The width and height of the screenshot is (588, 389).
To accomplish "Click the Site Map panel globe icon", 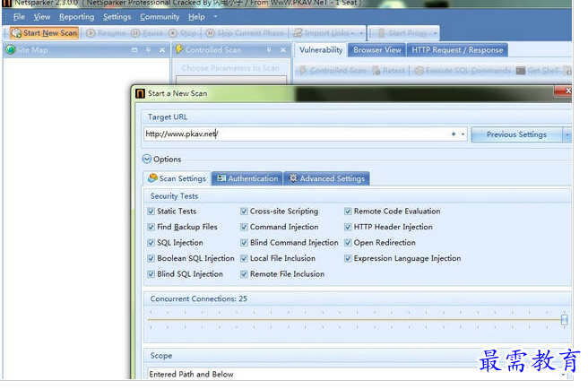I will click(11, 49).
